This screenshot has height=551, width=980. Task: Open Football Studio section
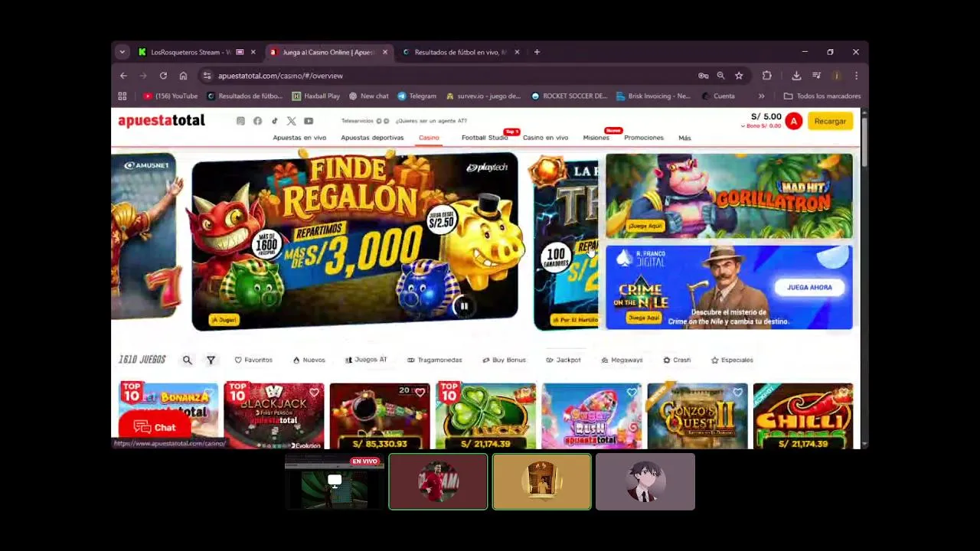[485, 138]
